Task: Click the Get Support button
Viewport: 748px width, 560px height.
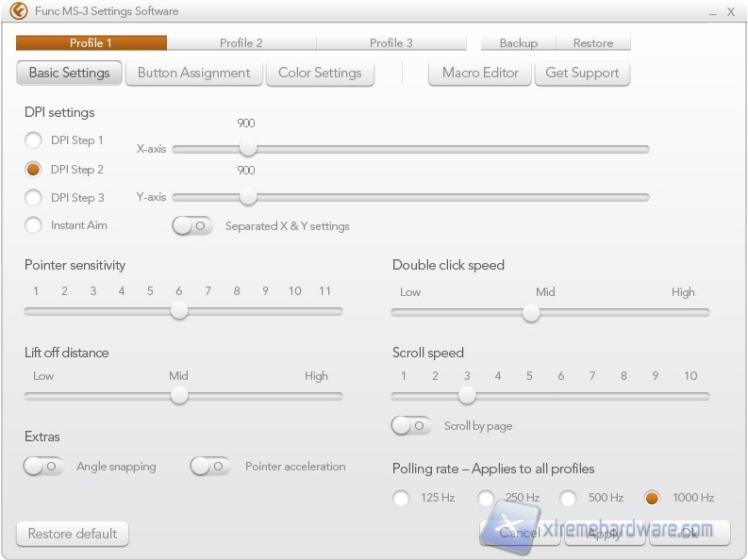Action: click(582, 73)
